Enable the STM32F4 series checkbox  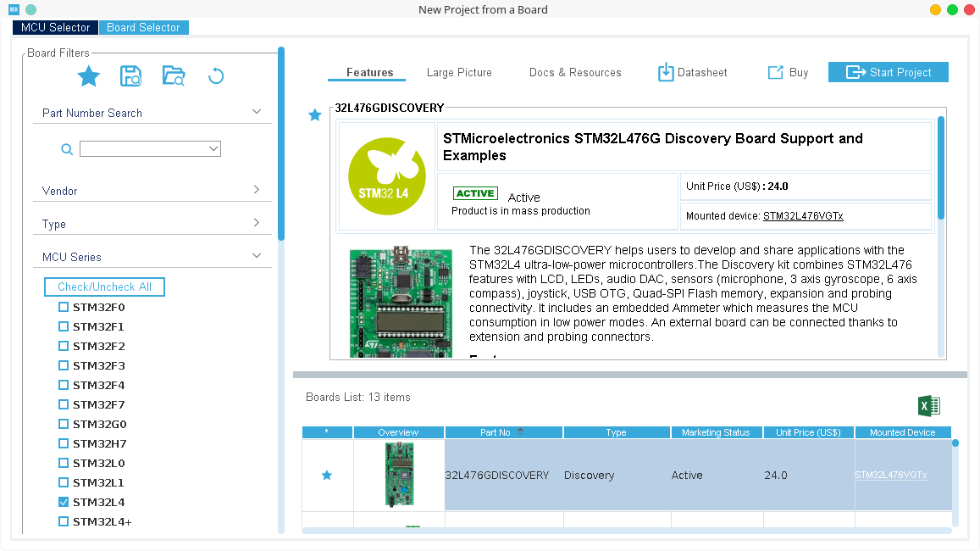point(64,385)
